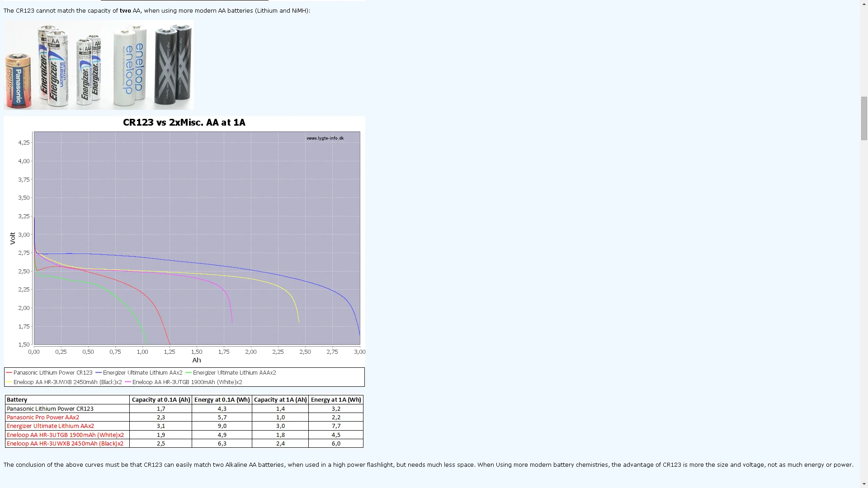Click the 'Ah' axis label

click(196, 360)
